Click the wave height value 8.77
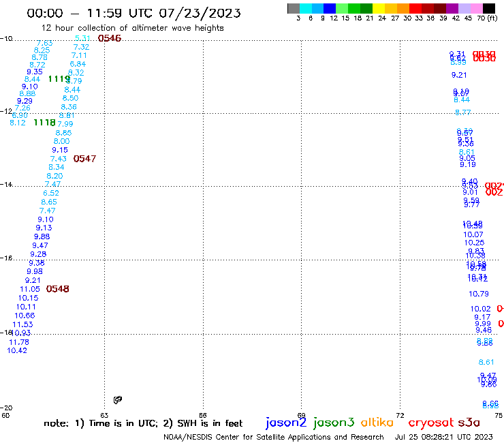Screen dimensions: 504x443 coord(463,112)
